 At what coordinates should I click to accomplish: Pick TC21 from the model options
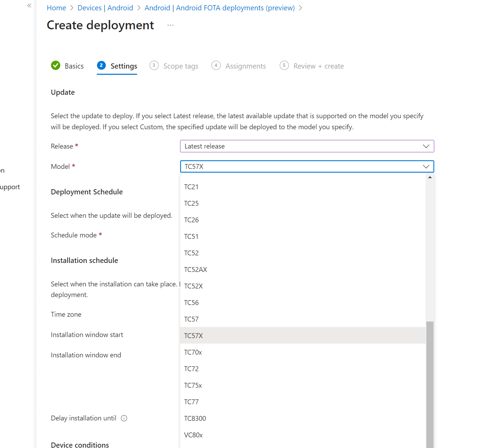click(x=191, y=187)
